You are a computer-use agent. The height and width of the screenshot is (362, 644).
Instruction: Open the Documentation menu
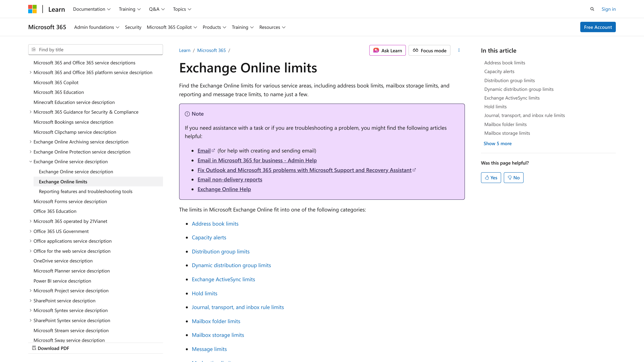coord(92,9)
